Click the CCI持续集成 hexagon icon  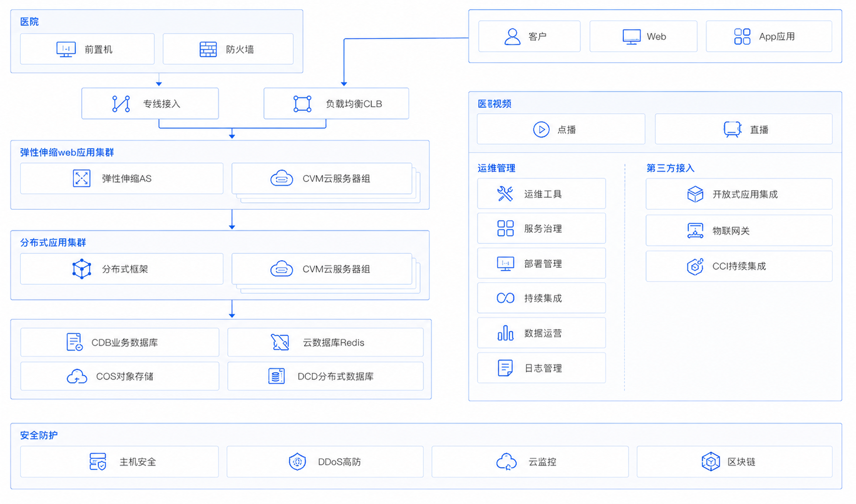[695, 266]
